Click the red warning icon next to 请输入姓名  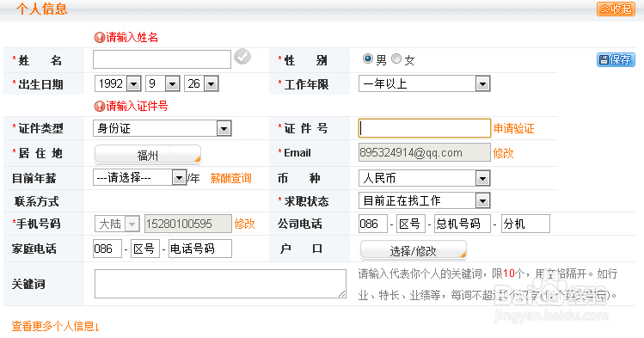tap(99, 37)
